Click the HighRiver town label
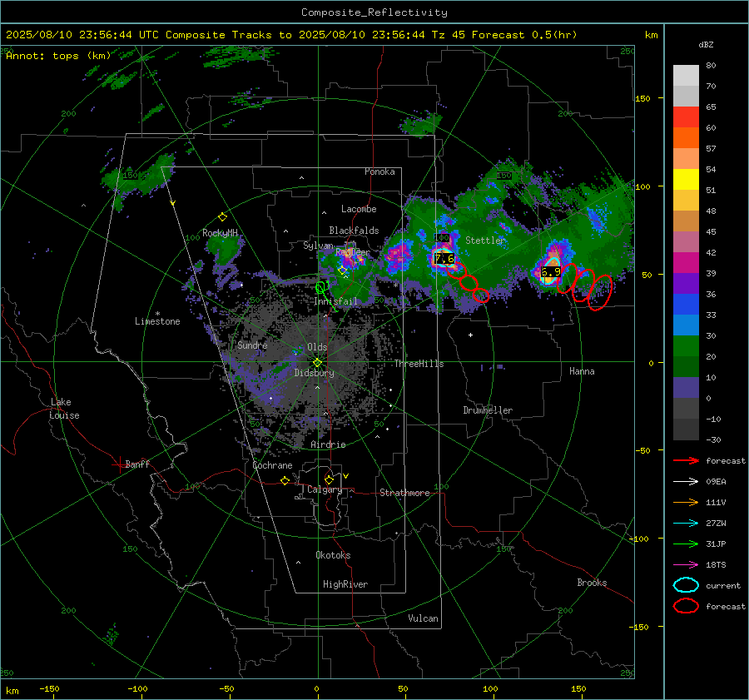 (345, 584)
